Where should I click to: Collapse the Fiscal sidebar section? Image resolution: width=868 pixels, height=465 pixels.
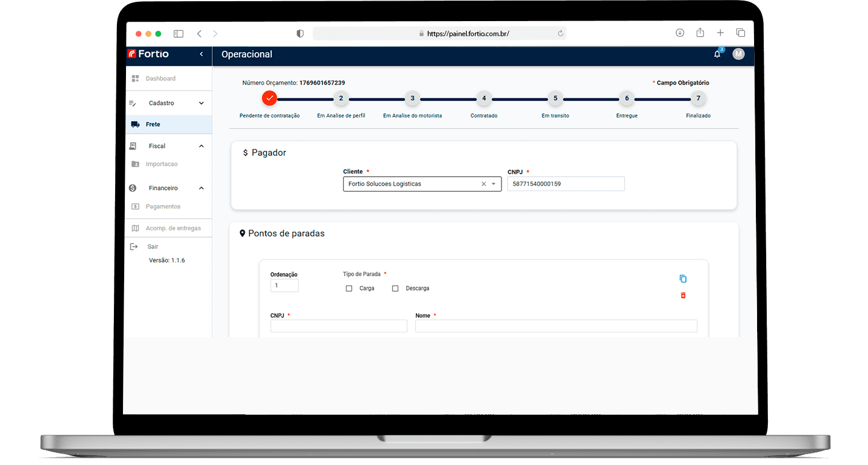pyautogui.click(x=201, y=146)
